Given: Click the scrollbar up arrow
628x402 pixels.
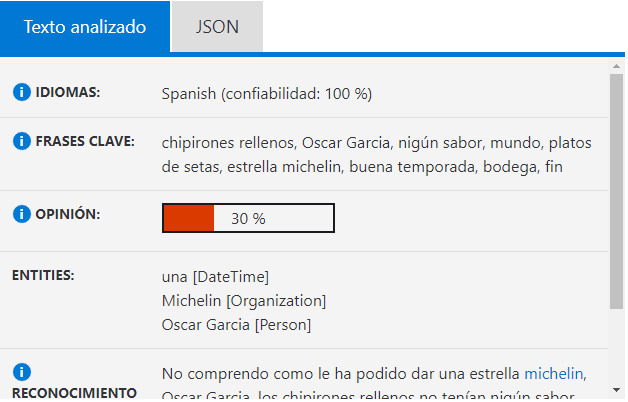Looking at the screenshot, I should (x=616, y=66).
